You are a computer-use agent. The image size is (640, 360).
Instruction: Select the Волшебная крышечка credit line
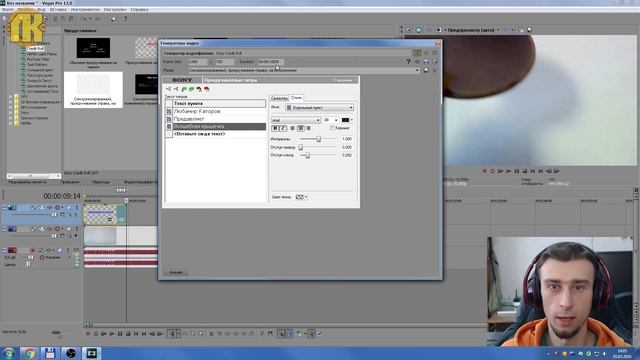[x=220, y=127]
